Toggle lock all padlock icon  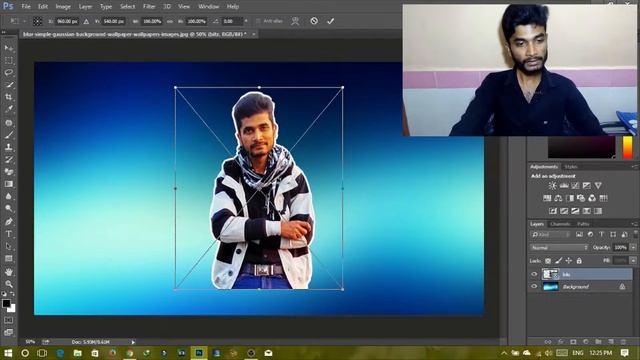pos(579,260)
